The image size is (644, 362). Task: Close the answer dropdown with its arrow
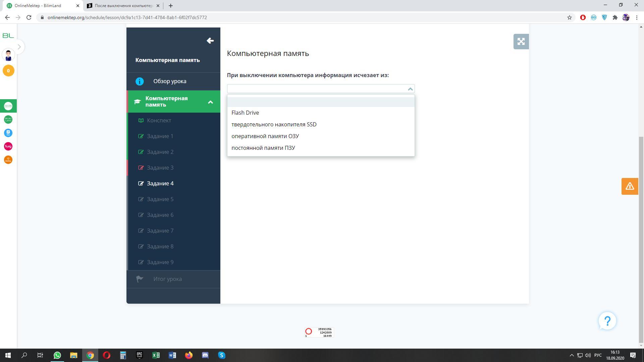410,89
